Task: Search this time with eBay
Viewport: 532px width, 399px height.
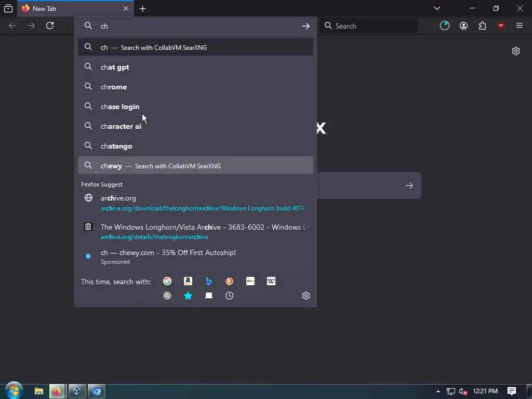Action: (x=250, y=281)
